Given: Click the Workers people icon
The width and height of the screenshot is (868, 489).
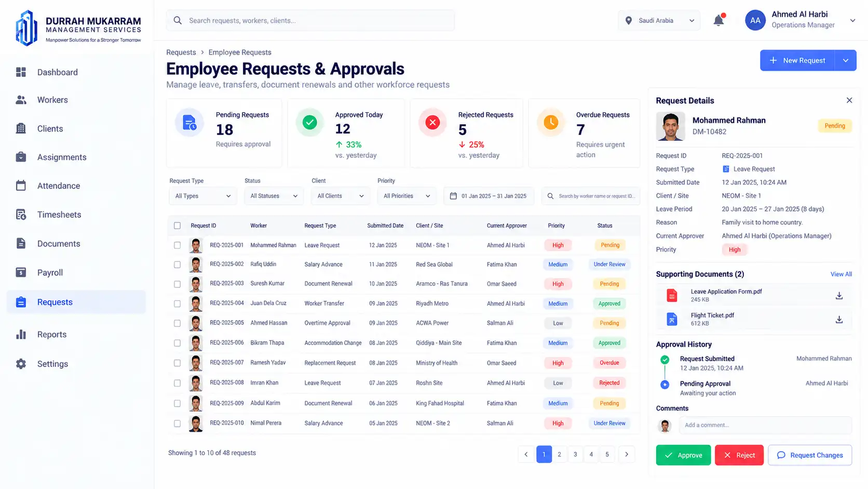Looking at the screenshot, I should [21, 100].
